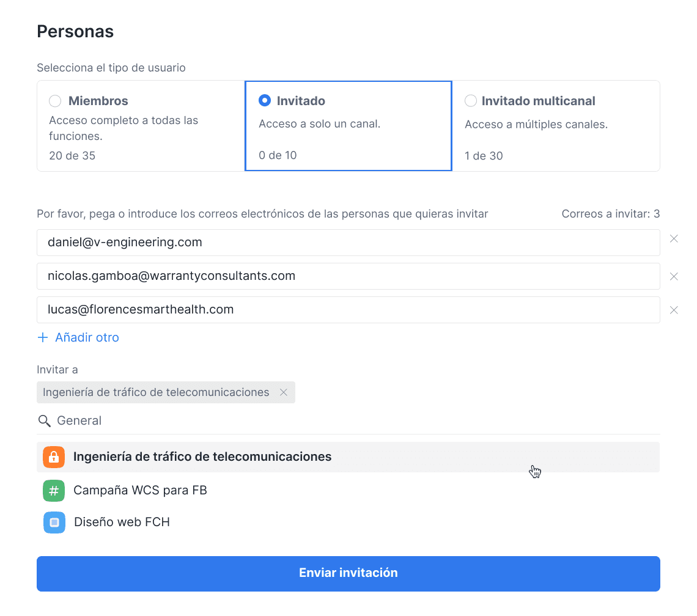Click the lucas@florencesmarthealth.com email field
Viewport: 697px width, 616px height.
click(245, 310)
